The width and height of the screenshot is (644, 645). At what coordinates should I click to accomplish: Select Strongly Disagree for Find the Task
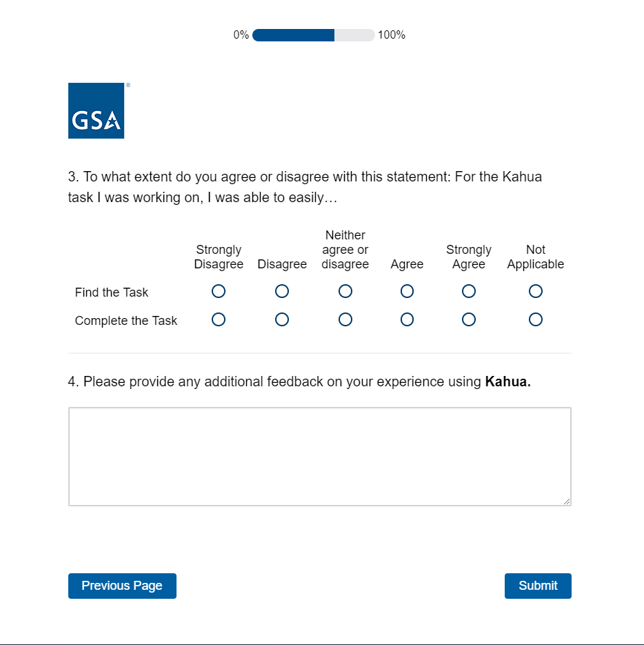coord(219,291)
